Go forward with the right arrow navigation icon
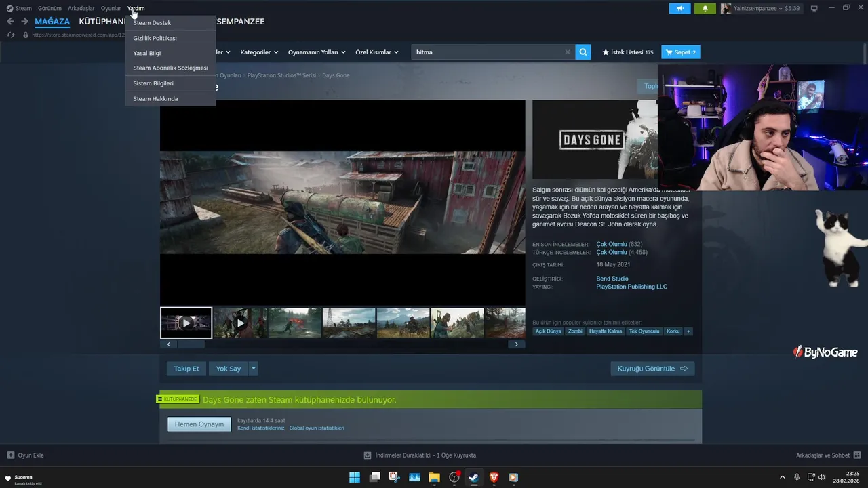The height and width of the screenshot is (488, 868). coord(24,22)
